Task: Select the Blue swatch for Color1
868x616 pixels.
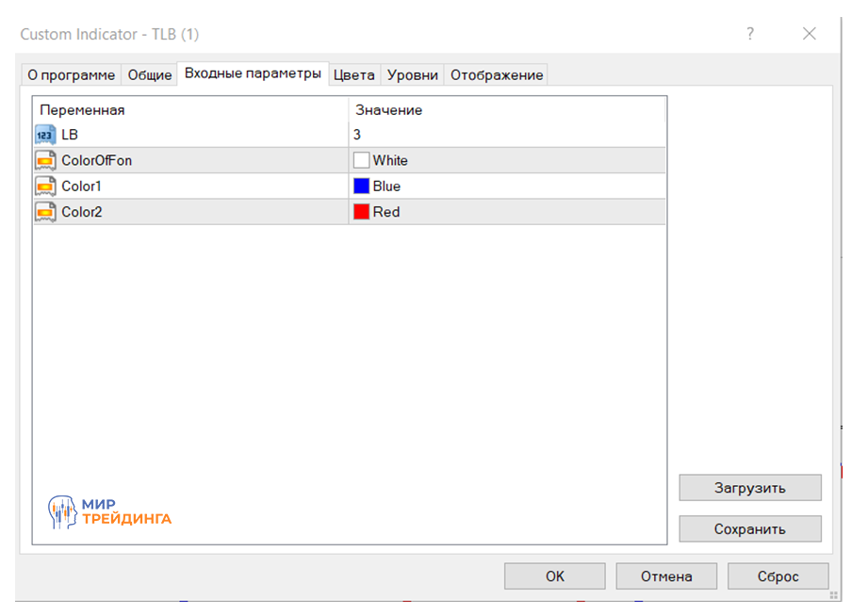Action: pyautogui.click(x=361, y=186)
